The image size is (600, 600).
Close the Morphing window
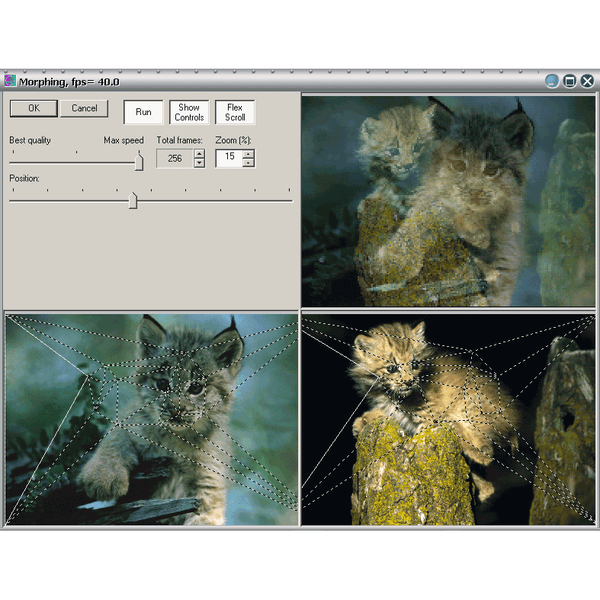587,81
